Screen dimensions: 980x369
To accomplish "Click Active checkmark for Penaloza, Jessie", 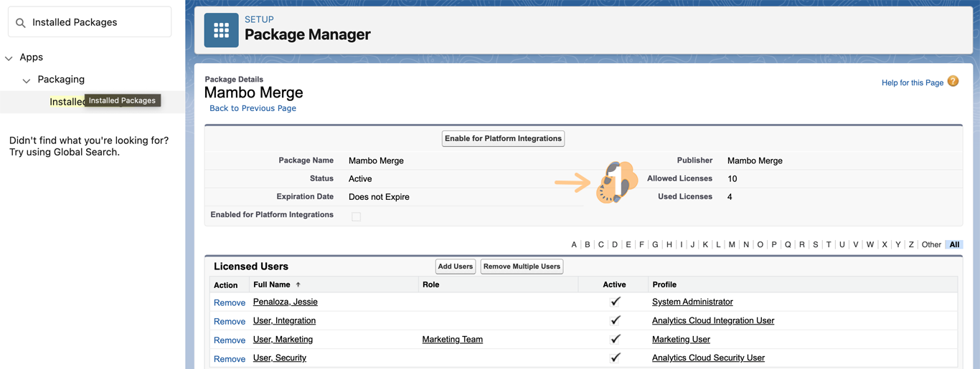I will pos(615,302).
